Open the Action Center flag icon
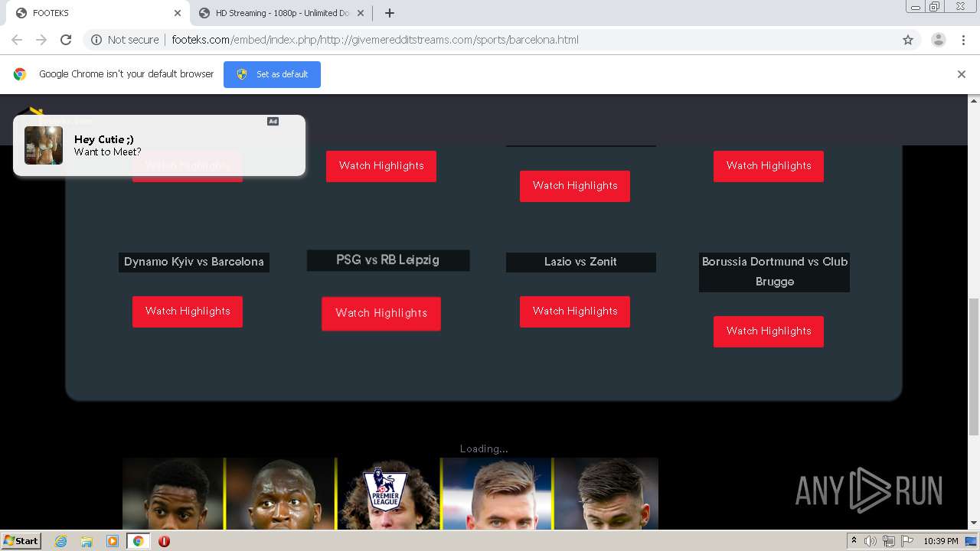Image resolution: width=980 pixels, height=551 pixels. point(907,541)
